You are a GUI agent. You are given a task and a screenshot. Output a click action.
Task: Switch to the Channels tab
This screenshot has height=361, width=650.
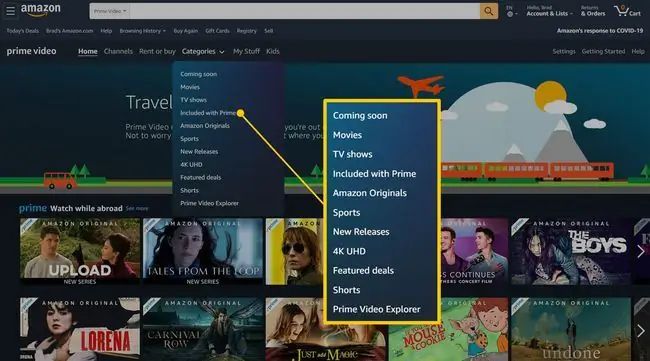pos(118,51)
